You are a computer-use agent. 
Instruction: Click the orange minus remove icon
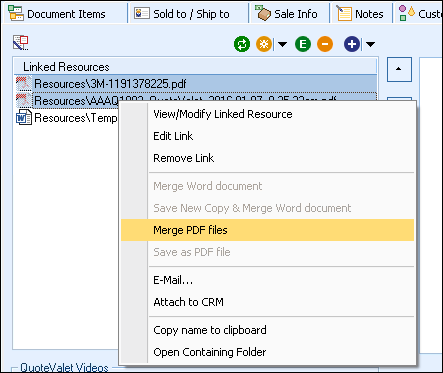pyautogui.click(x=325, y=44)
